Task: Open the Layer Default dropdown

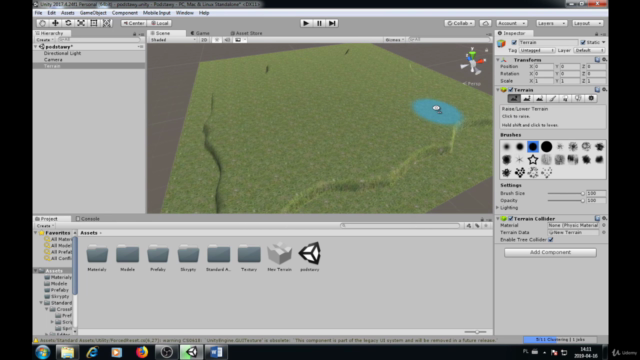Action: click(589, 50)
